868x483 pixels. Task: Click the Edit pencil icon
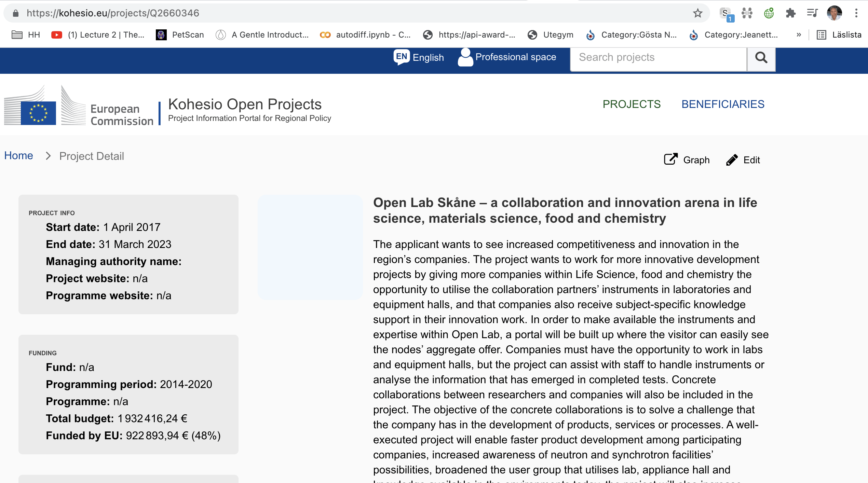[x=732, y=160]
